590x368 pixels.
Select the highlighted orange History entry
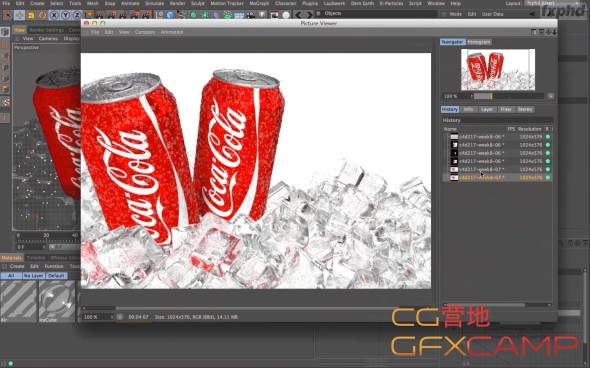pos(497,178)
